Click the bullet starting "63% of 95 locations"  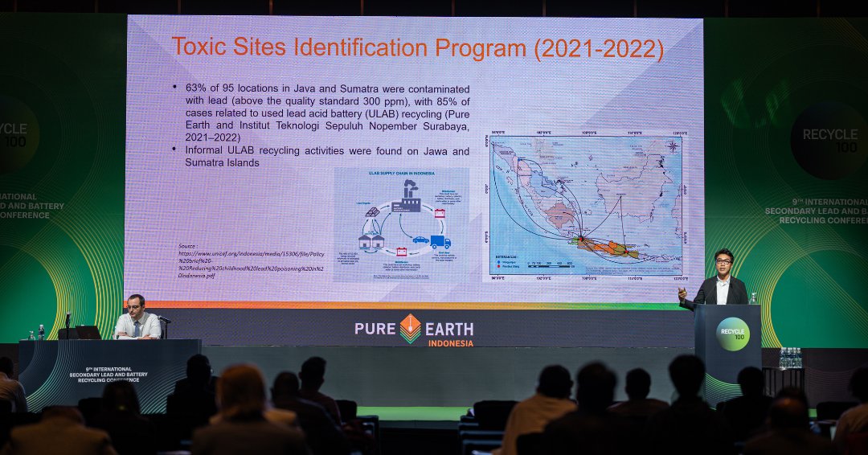pyautogui.click(x=326, y=113)
